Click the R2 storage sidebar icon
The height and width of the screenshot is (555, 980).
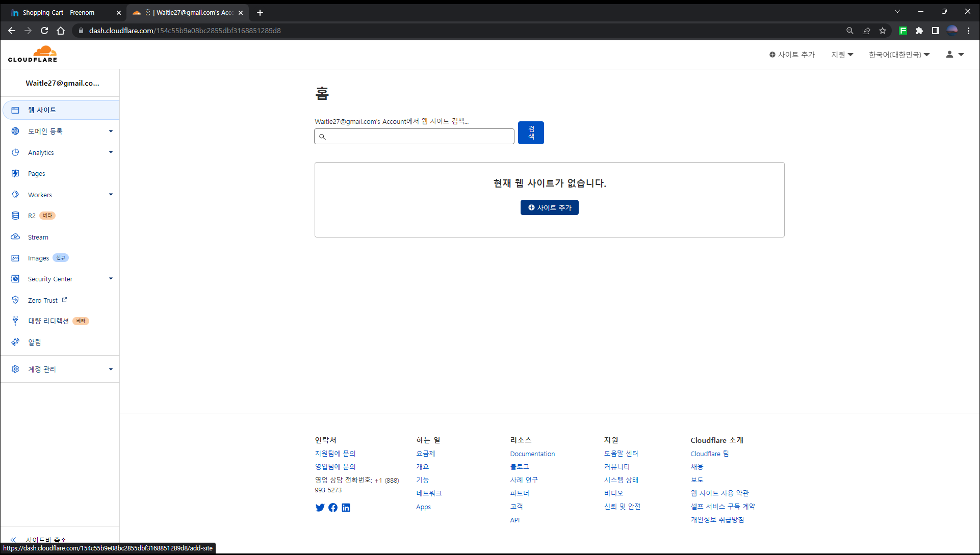15,216
